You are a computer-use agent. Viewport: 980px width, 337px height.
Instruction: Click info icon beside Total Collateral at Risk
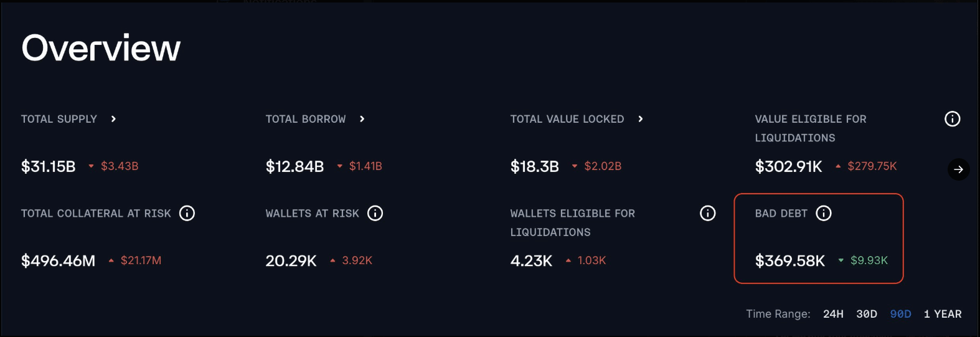point(187,214)
